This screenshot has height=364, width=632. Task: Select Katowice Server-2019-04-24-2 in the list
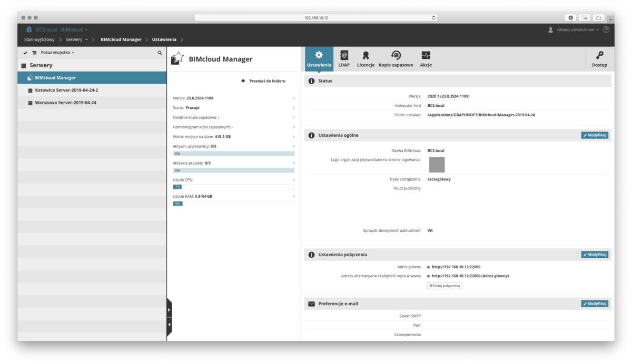click(66, 90)
